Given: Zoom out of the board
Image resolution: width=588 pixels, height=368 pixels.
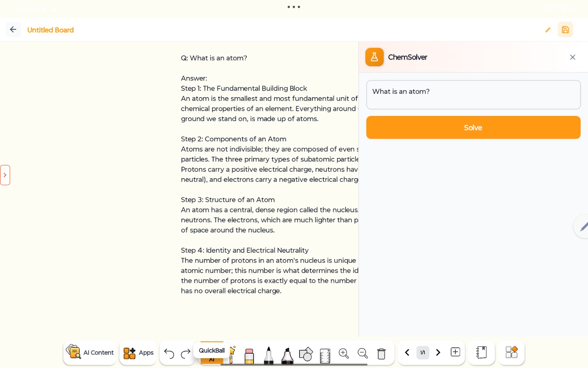Looking at the screenshot, I should coord(363,353).
